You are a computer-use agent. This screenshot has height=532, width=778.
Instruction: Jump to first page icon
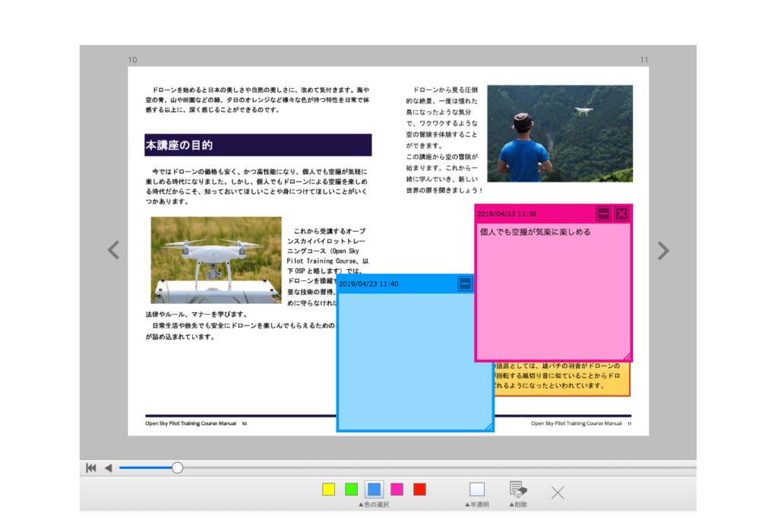(91, 468)
